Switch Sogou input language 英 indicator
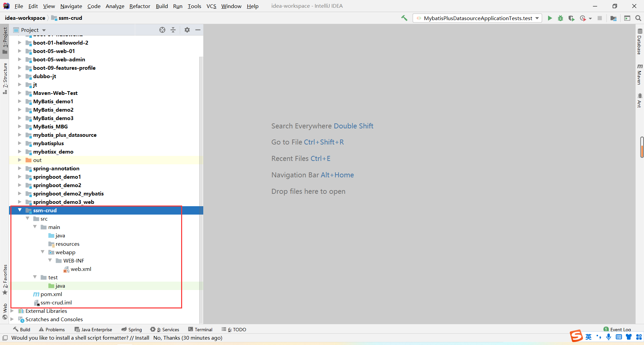The height and width of the screenshot is (345, 644). (589, 337)
